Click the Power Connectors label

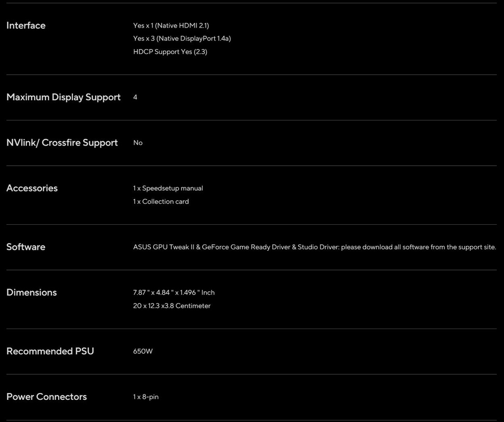pyautogui.click(x=46, y=397)
